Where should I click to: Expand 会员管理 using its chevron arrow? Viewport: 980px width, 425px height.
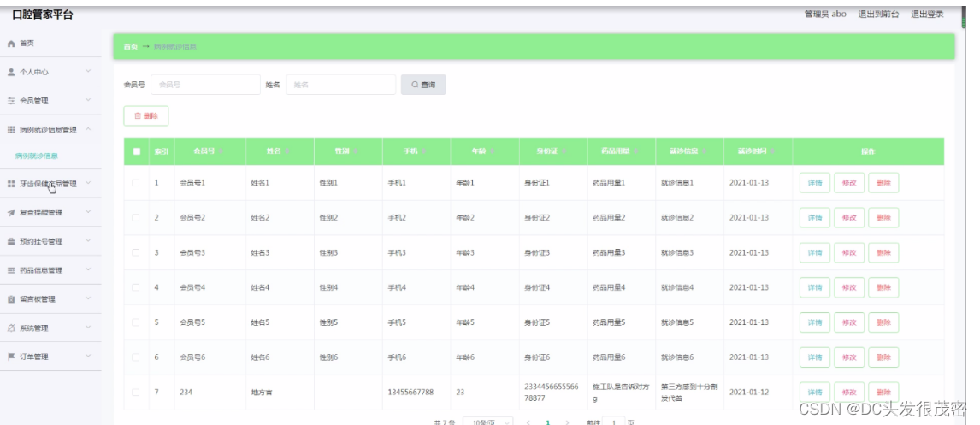click(x=88, y=101)
